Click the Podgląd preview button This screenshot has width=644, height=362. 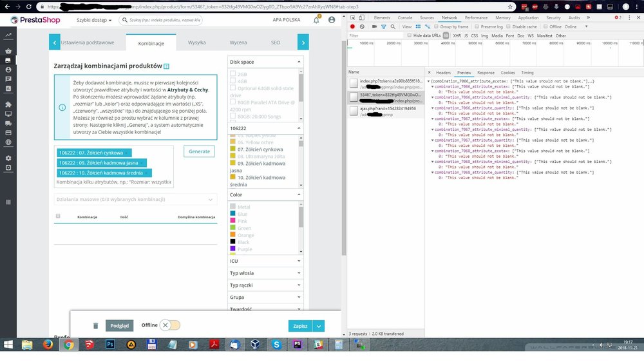120,325
